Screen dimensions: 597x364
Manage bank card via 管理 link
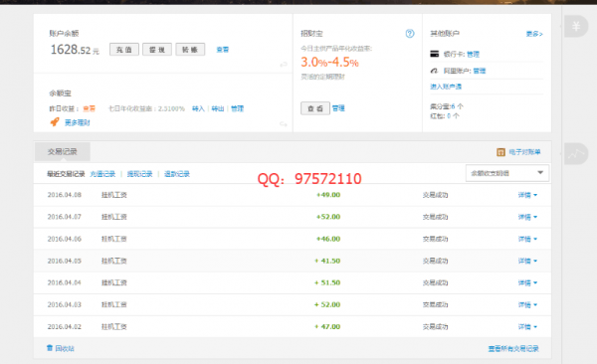pos(474,54)
